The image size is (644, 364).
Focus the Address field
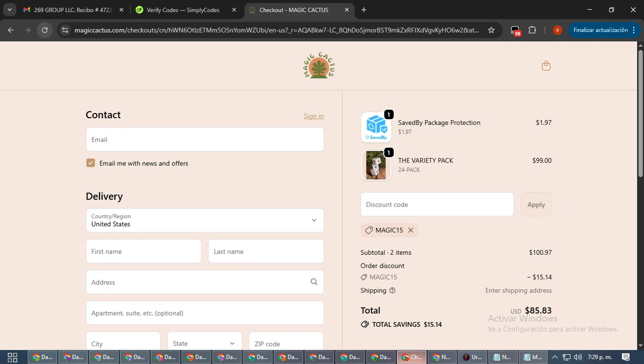coord(205,282)
